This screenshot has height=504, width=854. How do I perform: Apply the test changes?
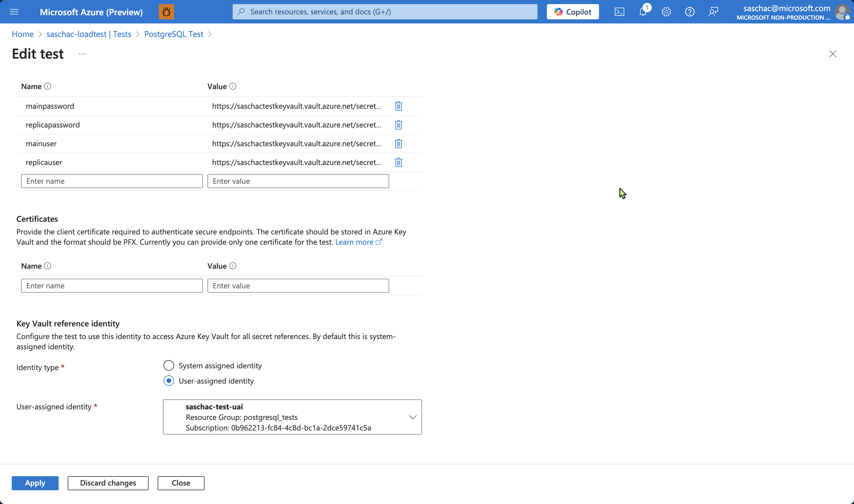tap(35, 483)
